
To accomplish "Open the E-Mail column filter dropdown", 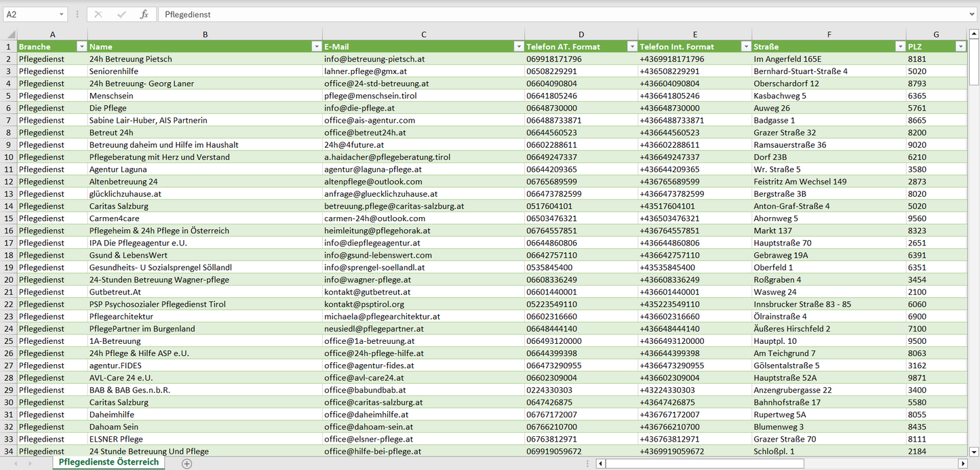I will coord(519,47).
